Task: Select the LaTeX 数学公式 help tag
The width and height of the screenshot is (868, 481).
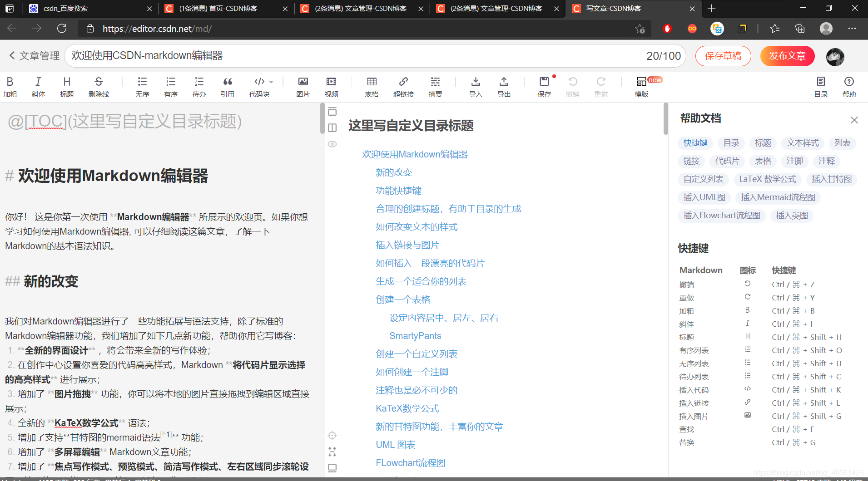Action: [768, 179]
